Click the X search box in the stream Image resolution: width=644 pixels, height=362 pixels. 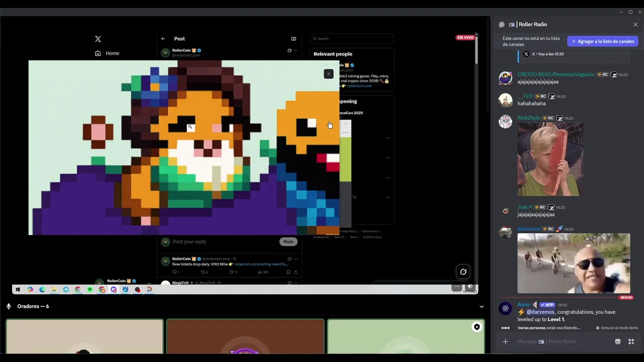(352, 39)
